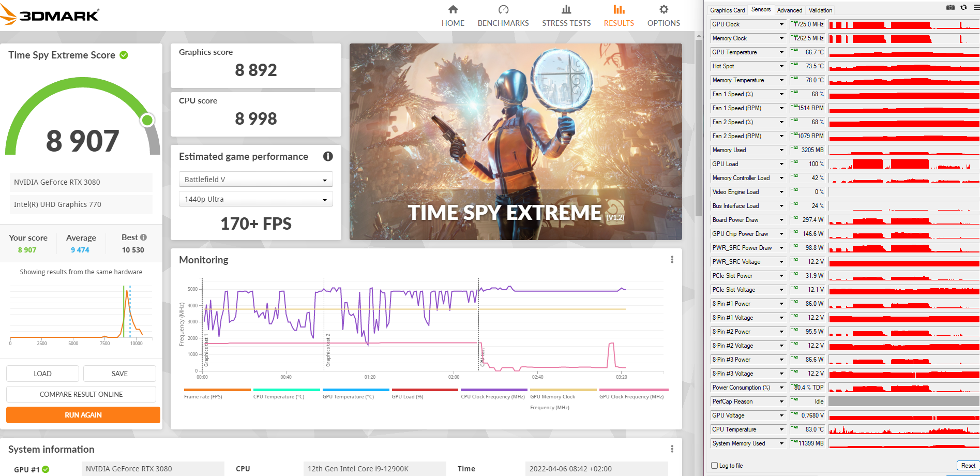Open the System information three-dot menu
The image size is (980, 476).
click(672, 449)
